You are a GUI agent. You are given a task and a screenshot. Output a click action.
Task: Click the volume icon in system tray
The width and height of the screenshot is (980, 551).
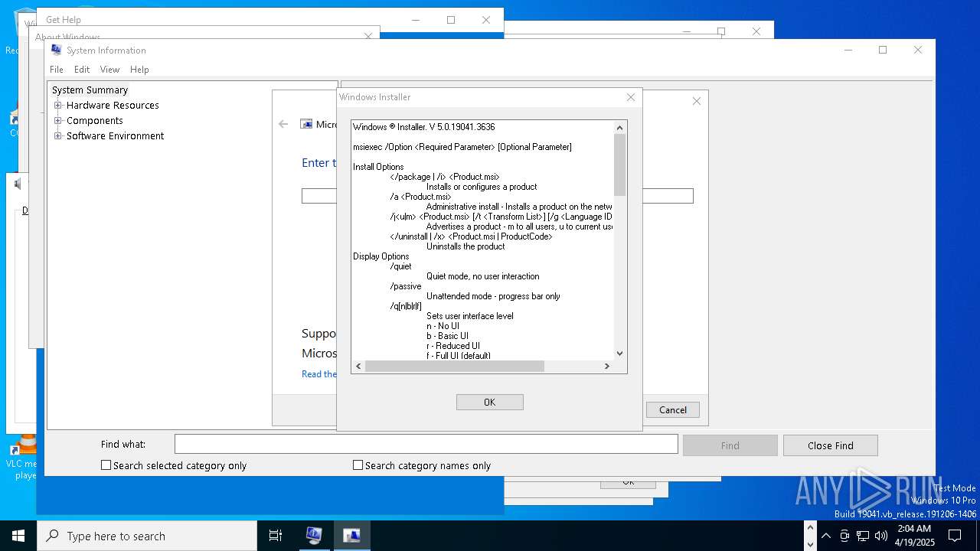point(881,536)
